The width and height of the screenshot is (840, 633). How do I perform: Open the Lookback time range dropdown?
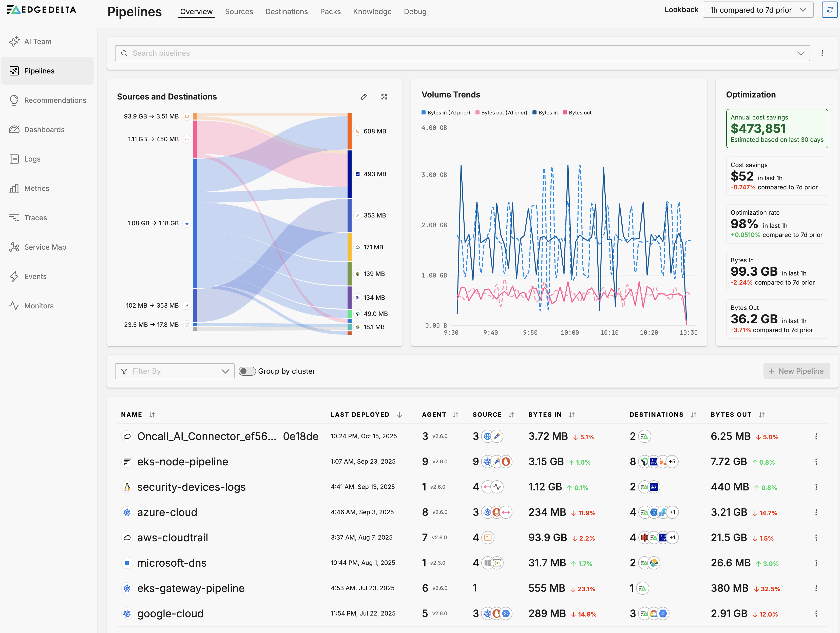coord(758,10)
